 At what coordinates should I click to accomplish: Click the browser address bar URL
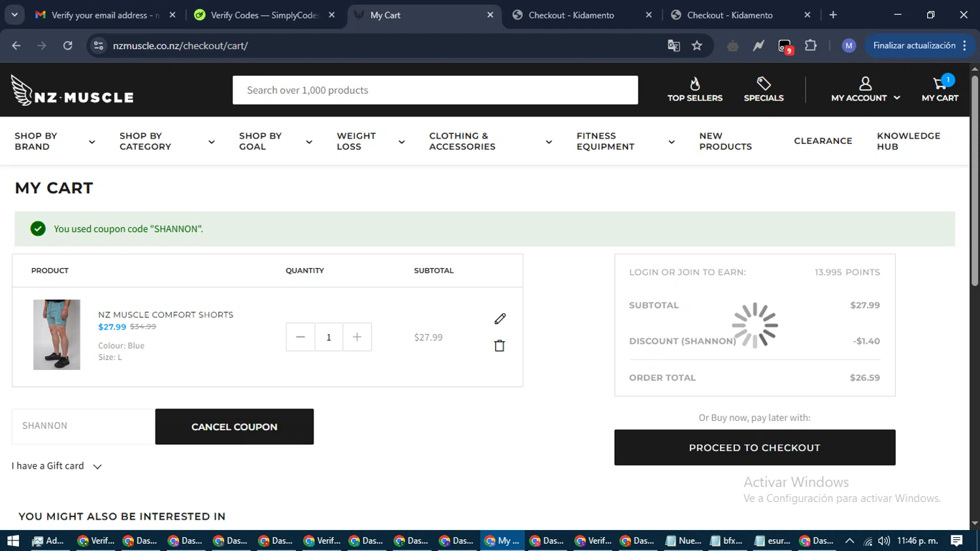pos(180,46)
